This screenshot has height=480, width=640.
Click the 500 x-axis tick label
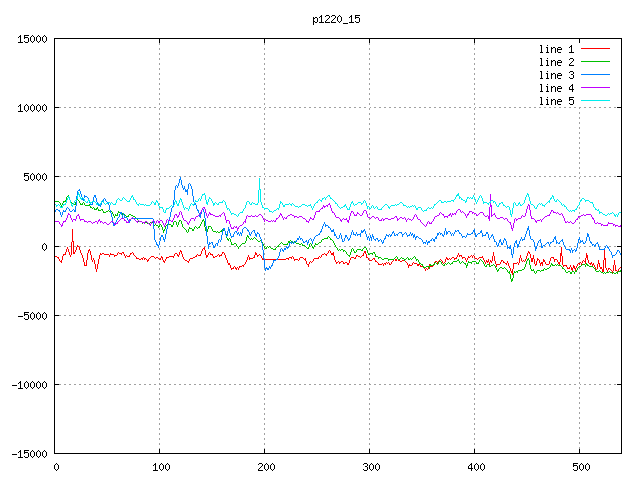[578, 467]
